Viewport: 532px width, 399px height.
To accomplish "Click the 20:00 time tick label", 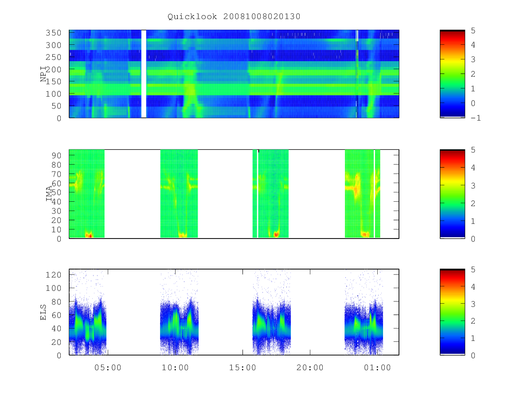I will coord(310,368).
